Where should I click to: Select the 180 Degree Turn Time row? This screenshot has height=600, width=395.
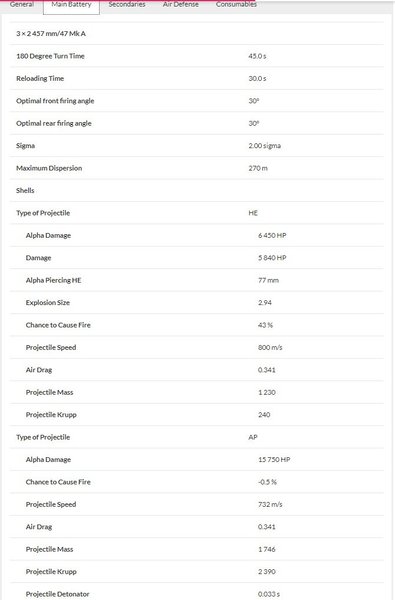pos(197,56)
